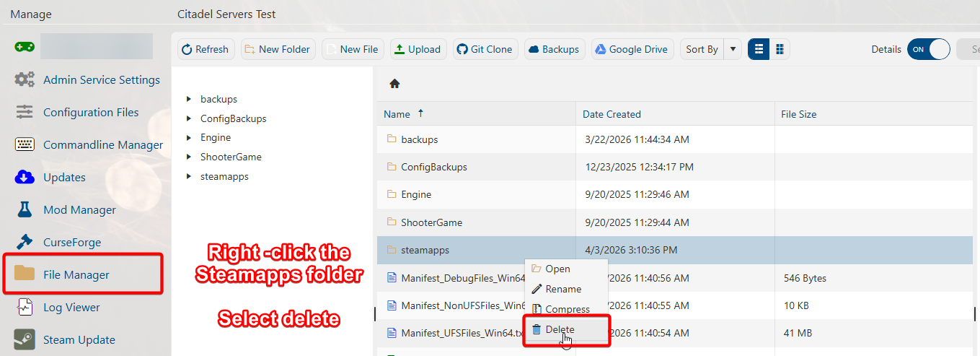Image resolution: width=980 pixels, height=356 pixels.
Task: Open the Mod Manager flask icon
Action: (25, 209)
